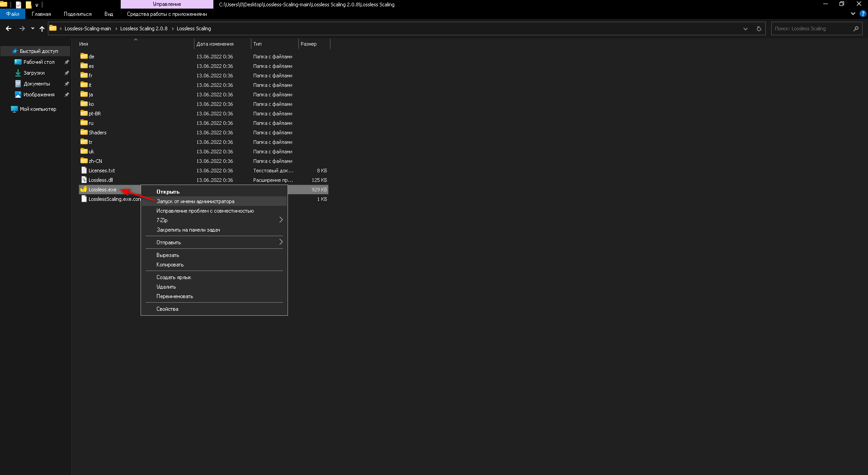This screenshot has width=868, height=475.
Task: Open the Главная ribbon tab
Action: [x=41, y=14]
